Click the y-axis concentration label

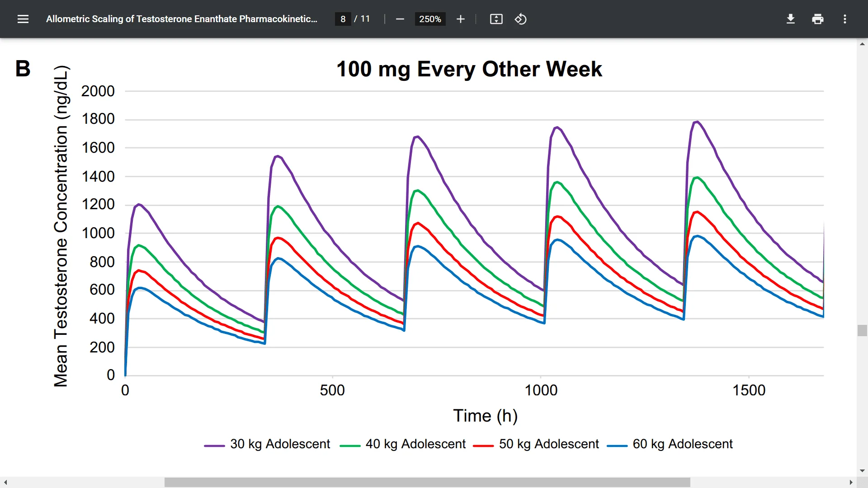[x=61, y=226]
